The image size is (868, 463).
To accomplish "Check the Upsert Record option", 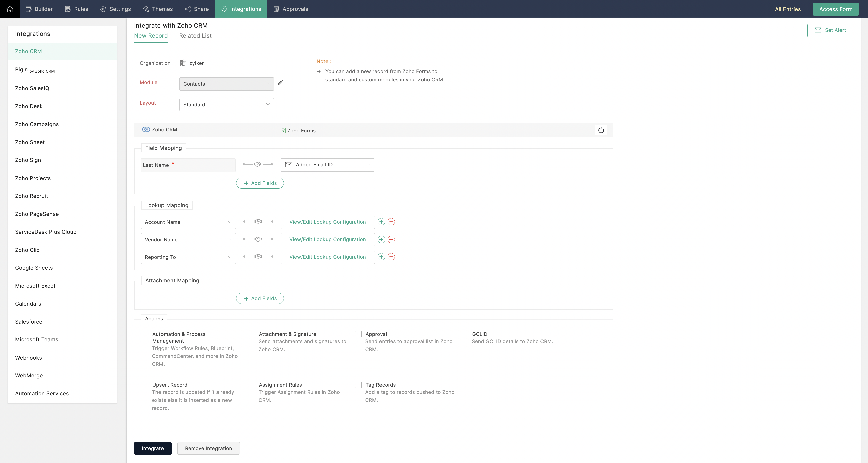I will [145, 385].
